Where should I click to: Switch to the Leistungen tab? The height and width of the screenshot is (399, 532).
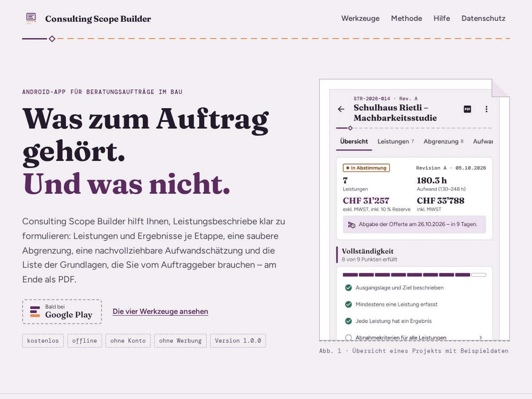[x=395, y=141]
